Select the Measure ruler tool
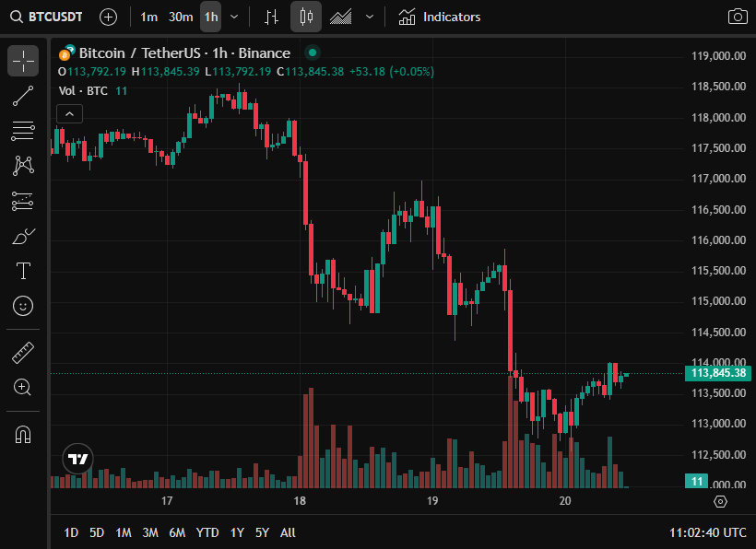The width and height of the screenshot is (756, 549). click(23, 353)
